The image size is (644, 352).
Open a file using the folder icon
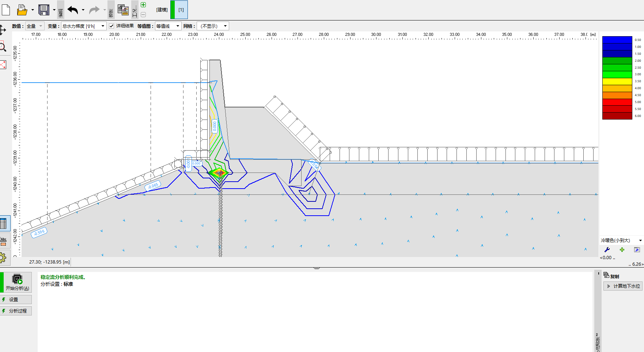pos(22,10)
